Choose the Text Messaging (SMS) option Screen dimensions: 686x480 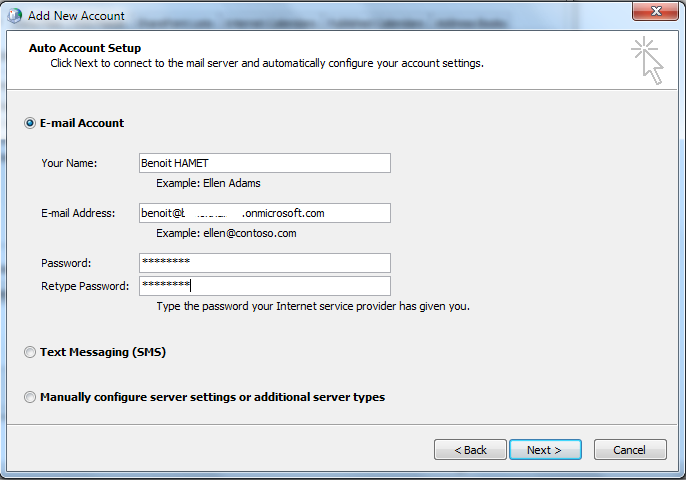tap(30, 352)
